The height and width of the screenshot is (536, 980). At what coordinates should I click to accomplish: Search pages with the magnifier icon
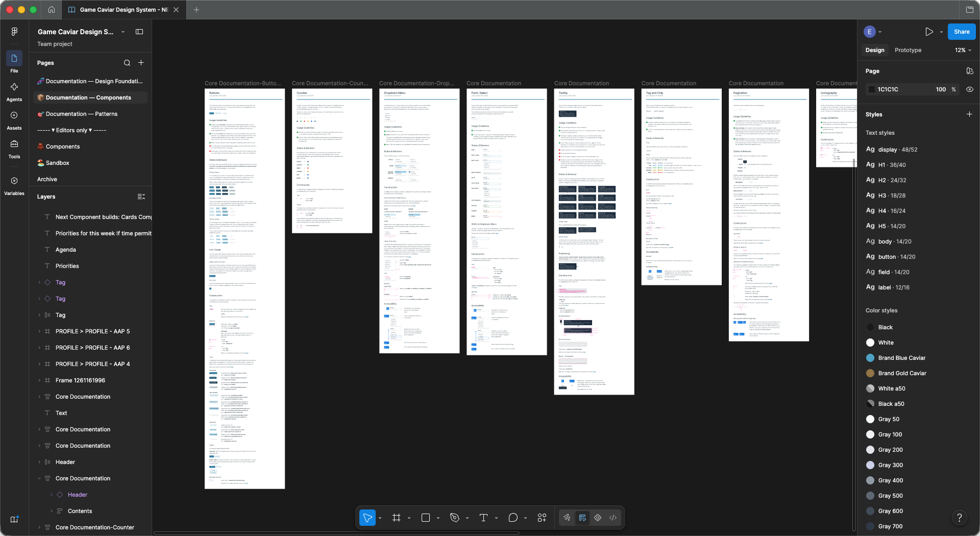click(127, 63)
